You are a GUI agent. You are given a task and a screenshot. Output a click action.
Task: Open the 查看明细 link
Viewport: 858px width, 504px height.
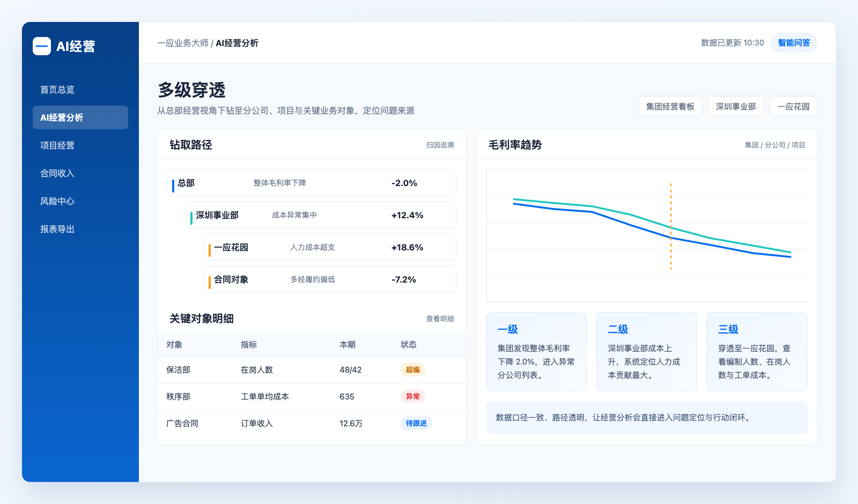[x=440, y=318]
